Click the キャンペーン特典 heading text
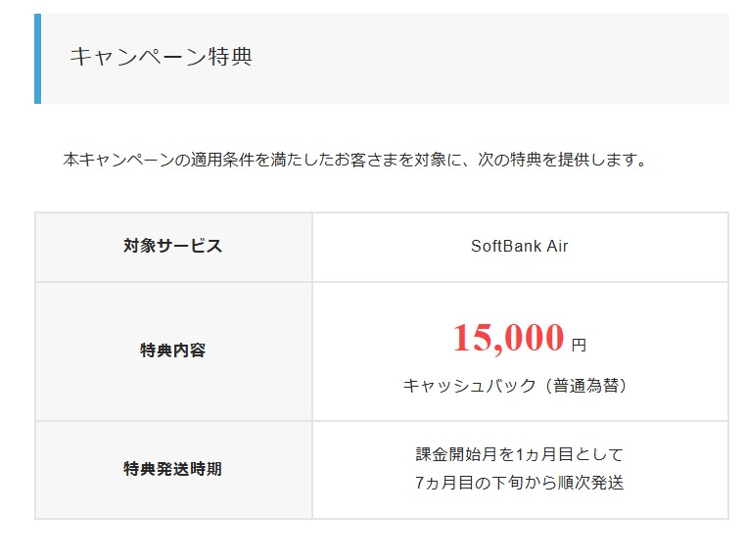The image size is (747, 560). [161, 57]
